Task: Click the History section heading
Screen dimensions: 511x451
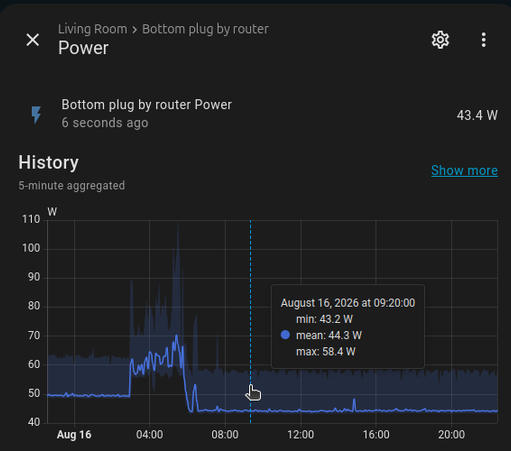Action: 48,163
